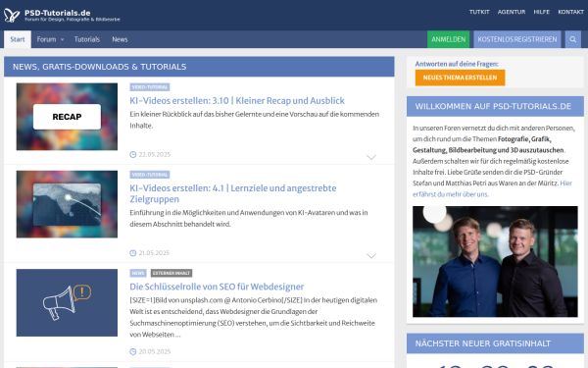588x368 pixels.
Task: Open the search magnifier icon
Action: 572,39
